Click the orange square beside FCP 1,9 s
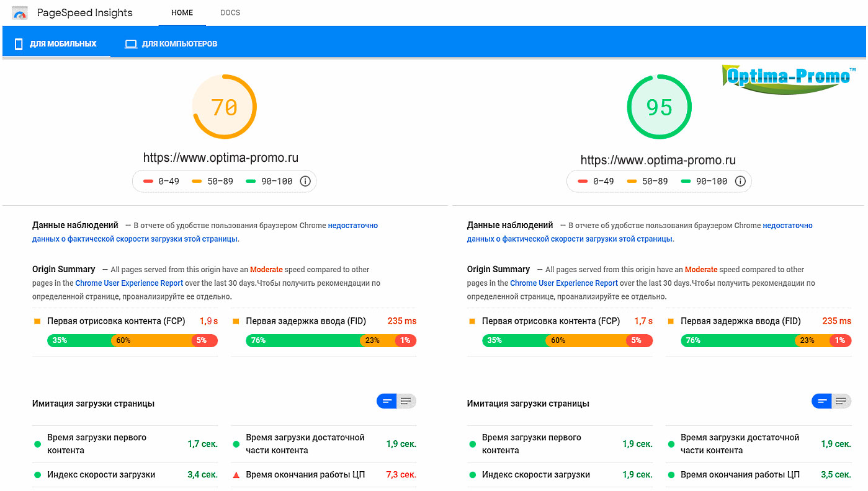The height and width of the screenshot is (491, 868). pyautogui.click(x=37, y=321)
